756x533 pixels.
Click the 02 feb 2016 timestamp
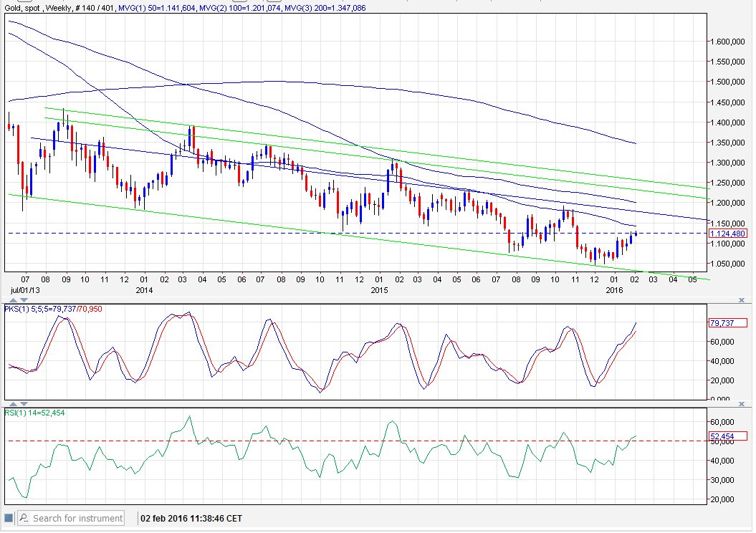point(191,519)
